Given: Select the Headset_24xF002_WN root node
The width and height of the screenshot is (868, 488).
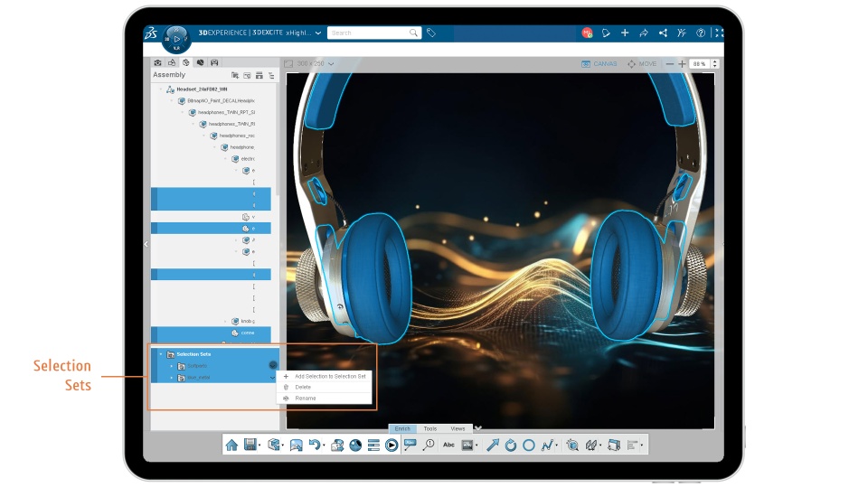Looking at the screenshot, I should [x=202, y=89].
